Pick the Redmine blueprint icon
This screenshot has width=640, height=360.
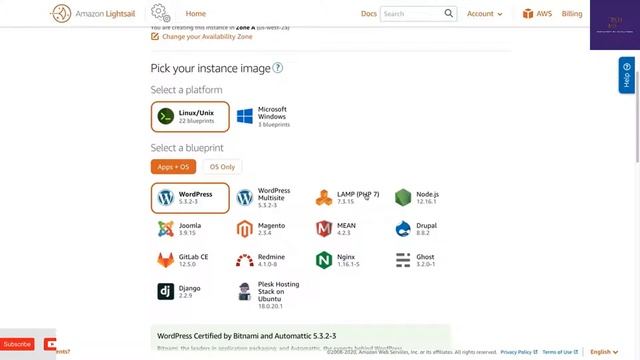(x=244, y=260)
